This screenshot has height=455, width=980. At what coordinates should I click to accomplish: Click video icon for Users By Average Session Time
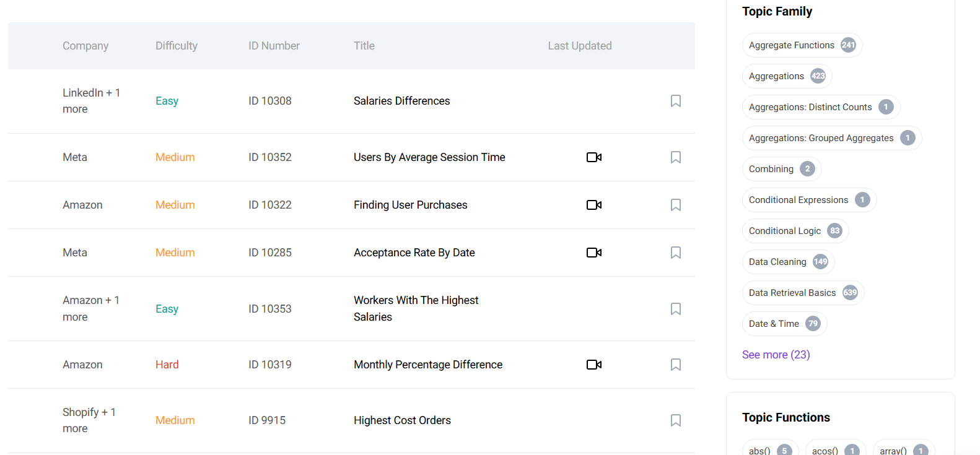coord(593,157)
